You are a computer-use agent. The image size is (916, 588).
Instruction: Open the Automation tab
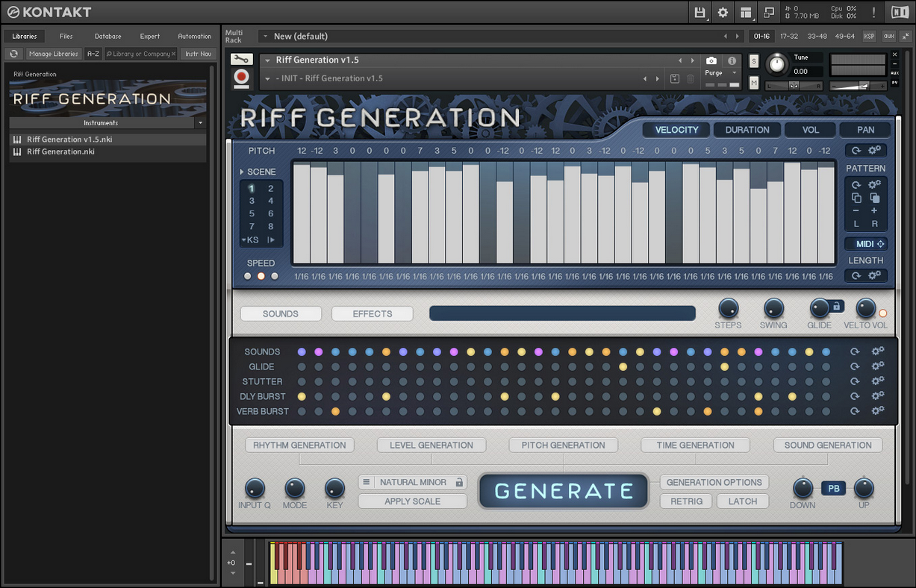click(195, 36)
